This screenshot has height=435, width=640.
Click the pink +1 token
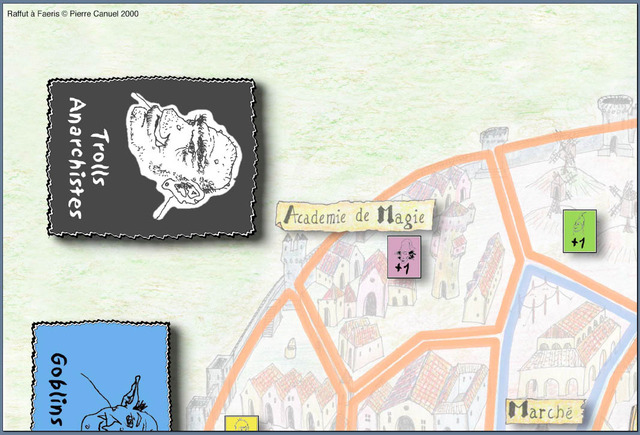coord(404,257)
